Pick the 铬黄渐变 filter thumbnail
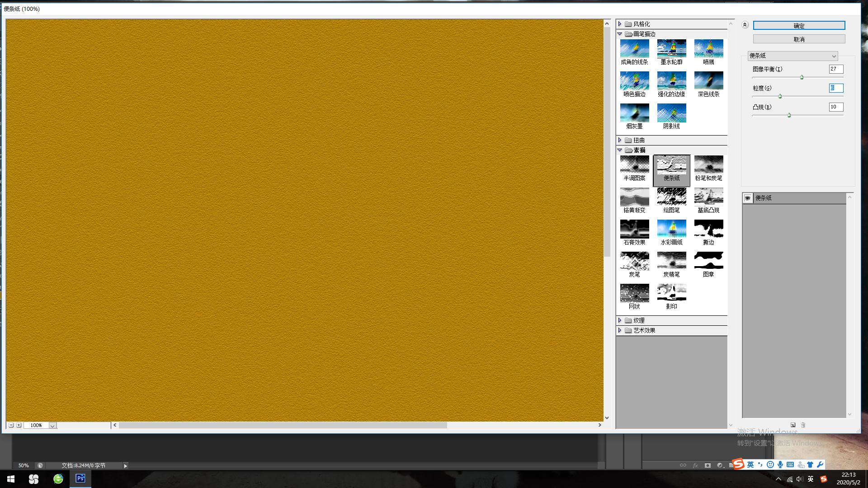 click(634, 197)
